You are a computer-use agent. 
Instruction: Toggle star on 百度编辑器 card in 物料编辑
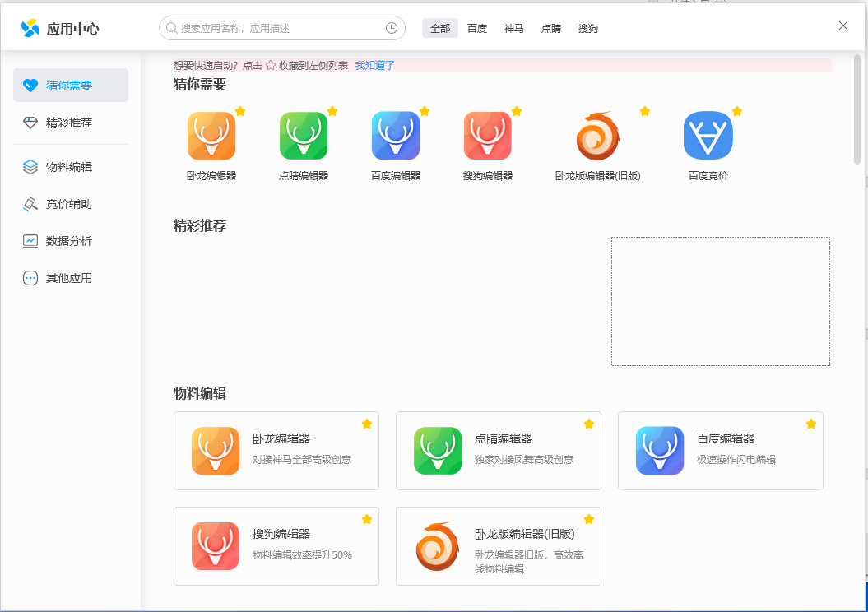pos(811,424)
